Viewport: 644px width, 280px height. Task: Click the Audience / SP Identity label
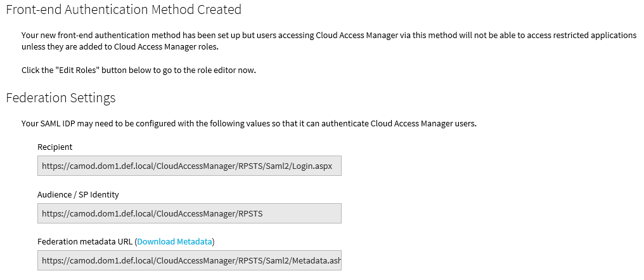(78, 194)
